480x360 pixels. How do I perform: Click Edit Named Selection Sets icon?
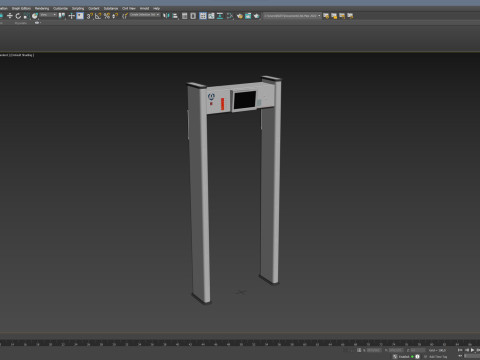click(125, 16)
